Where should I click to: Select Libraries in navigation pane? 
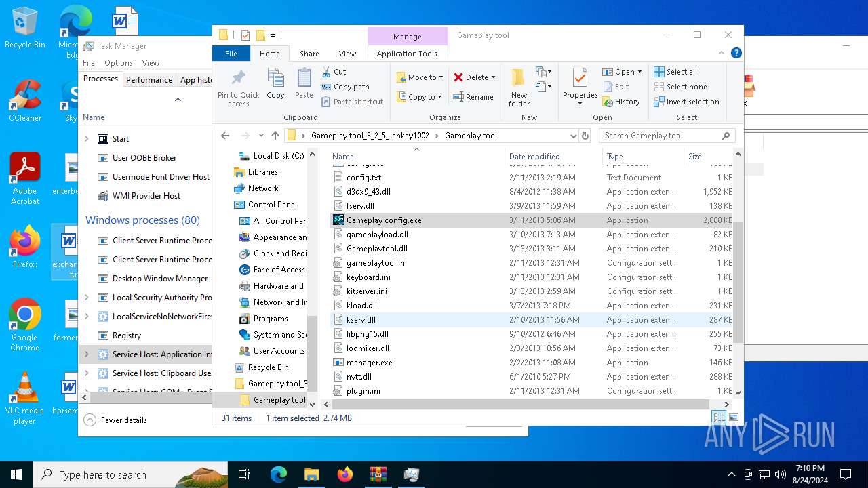(x=263, y=172)
